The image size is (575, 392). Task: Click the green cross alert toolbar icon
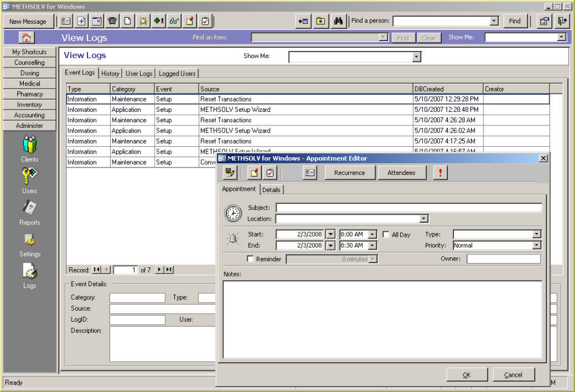(159, 21)
